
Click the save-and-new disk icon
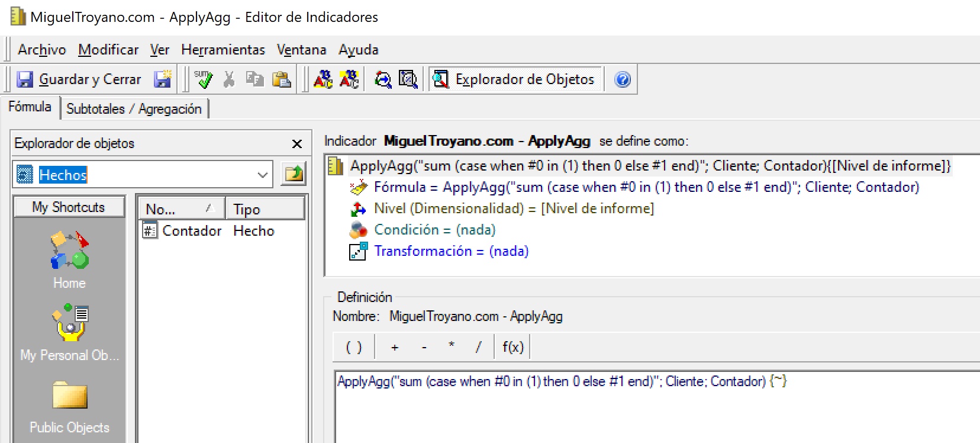pyautogui.click(x=163, y=79)
